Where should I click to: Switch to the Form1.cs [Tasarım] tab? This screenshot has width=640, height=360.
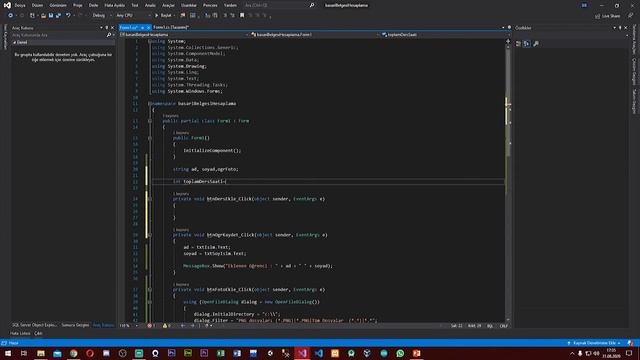coord(171,27)
